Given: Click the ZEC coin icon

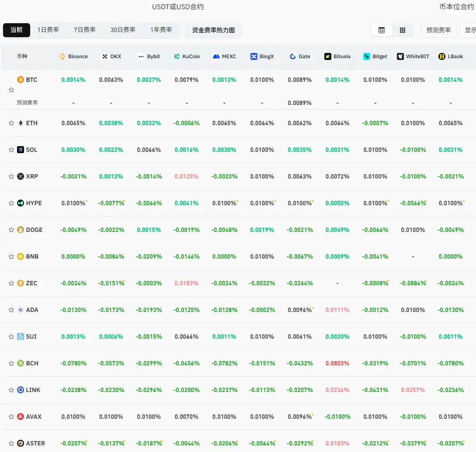Looking at the screenshot, I should (21, 283).
